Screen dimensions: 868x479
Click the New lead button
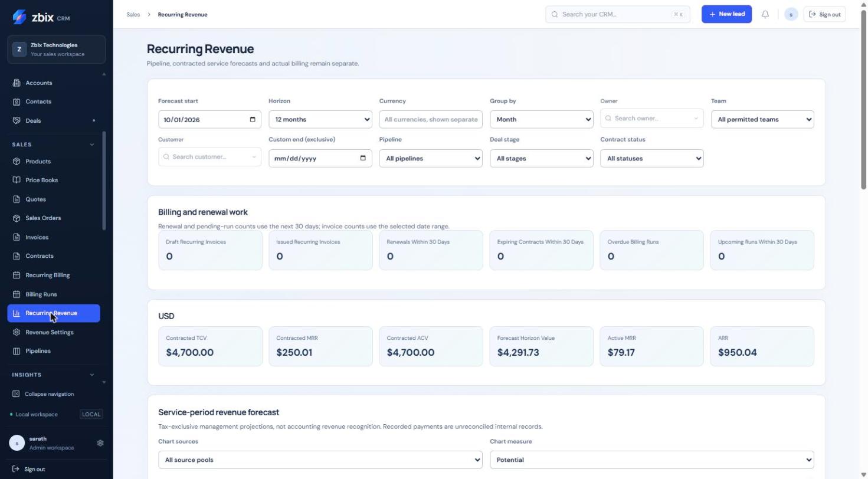(x=726, y=14)
